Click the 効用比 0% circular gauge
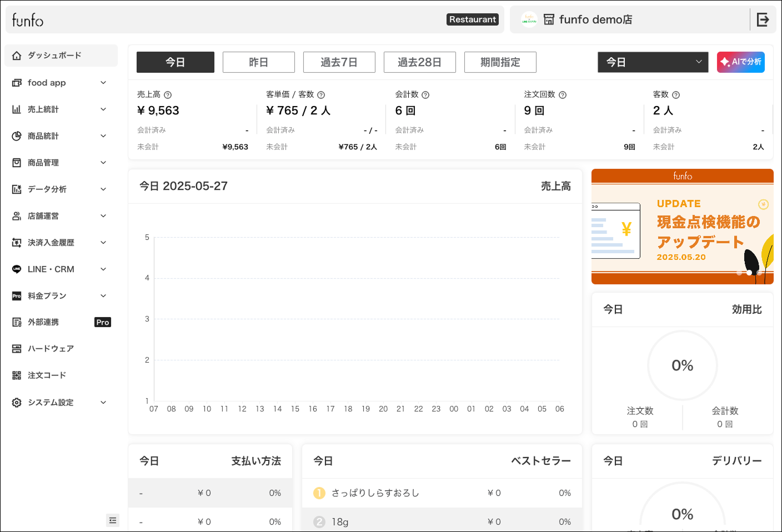 coord(683,365)
